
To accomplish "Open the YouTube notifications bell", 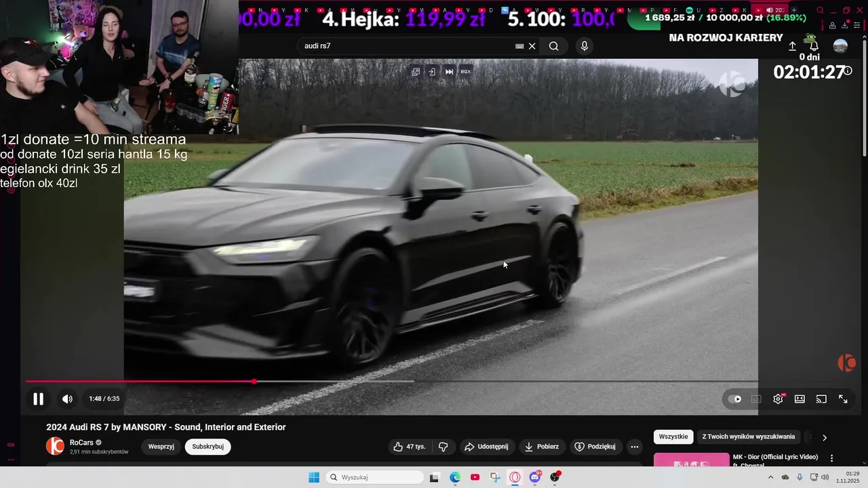I will [814, 46].
